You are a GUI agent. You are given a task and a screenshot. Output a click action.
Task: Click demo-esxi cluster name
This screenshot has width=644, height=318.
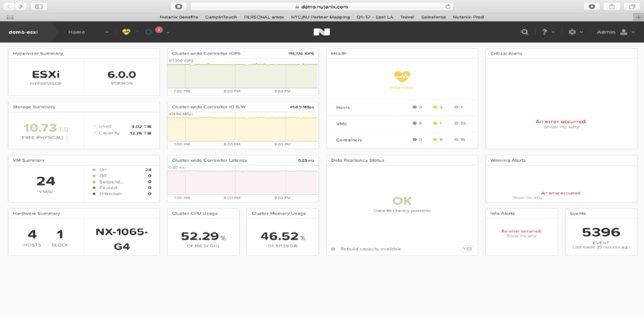[x=23, y=32]
